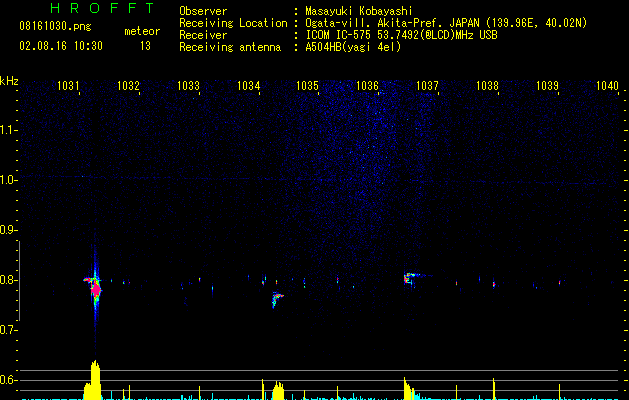Click the 0.9 kHz frequency label
Viewport: 629px width, 400px height.
pos(8,230)
